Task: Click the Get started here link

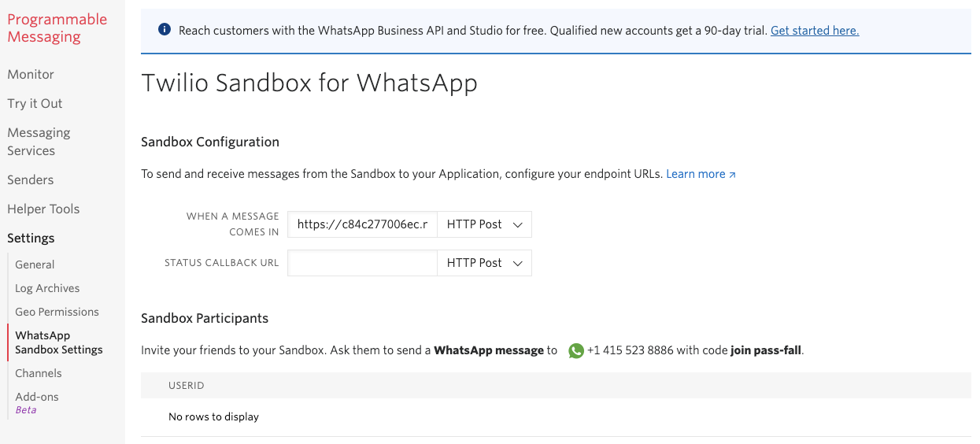Action: (x=815, y=31)
